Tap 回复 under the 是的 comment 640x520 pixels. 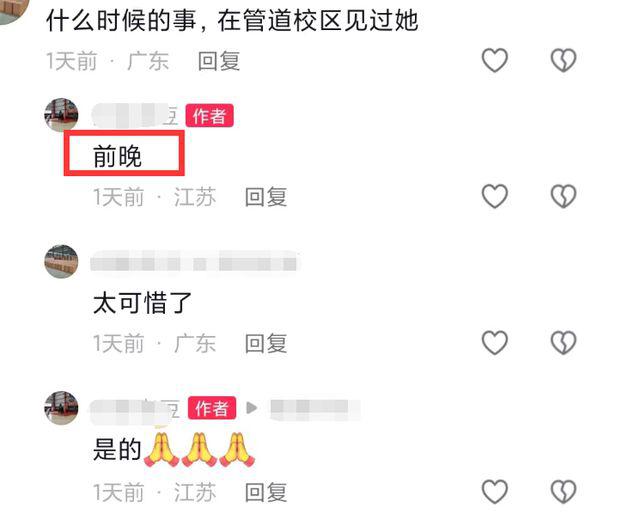266,492
